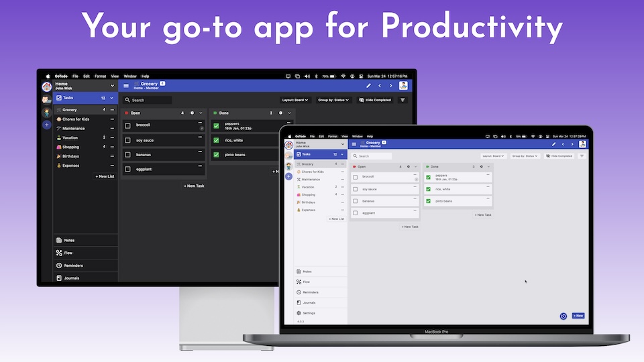This screenshot has height=362, width=644.
Task: Click Wi-Fi icon in dark monitor menu bar
Action: 343,76
